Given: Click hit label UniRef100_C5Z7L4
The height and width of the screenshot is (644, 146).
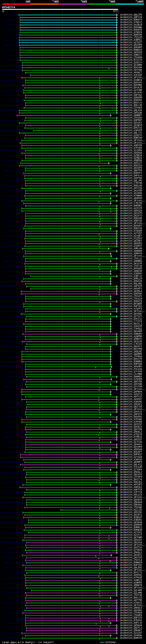Looking at the screenshot, I should pyautogui.click(x=131, y=560).
